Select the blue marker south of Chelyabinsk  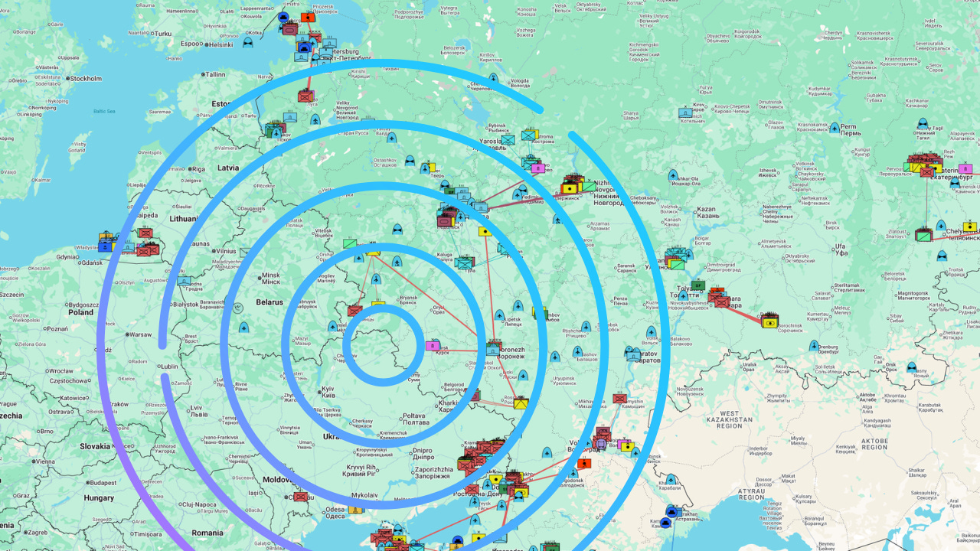tap(942, 256)
